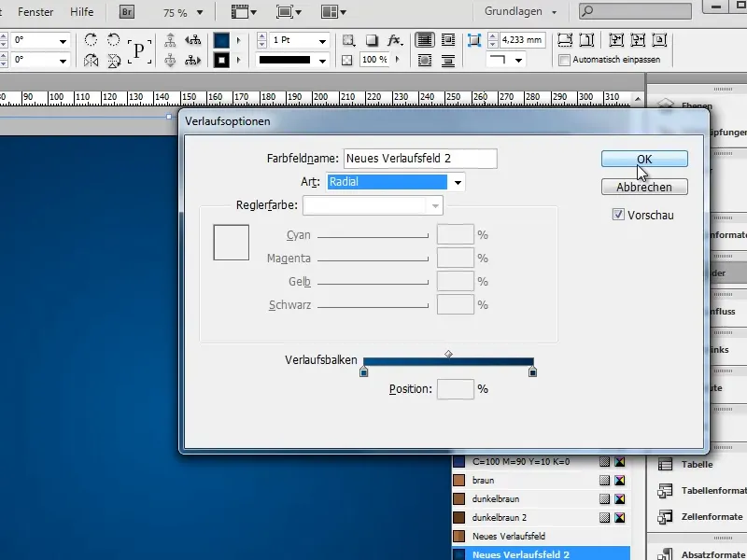Open the Fenster menu
747x560 pixels.
[35, 12]
